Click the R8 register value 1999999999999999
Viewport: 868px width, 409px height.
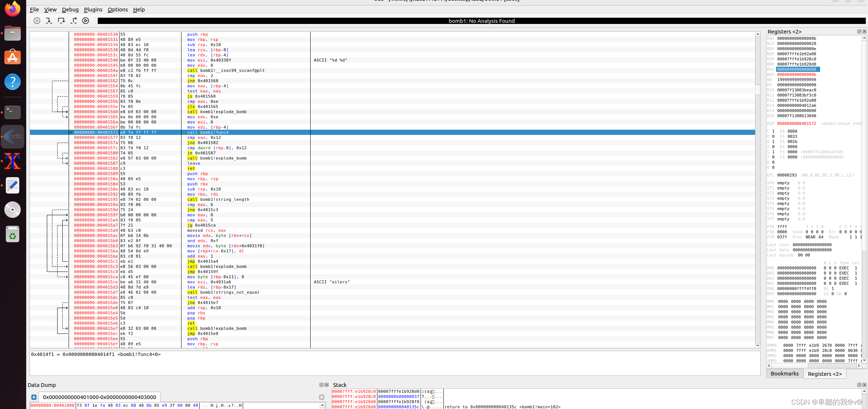(x=797, y=80)
